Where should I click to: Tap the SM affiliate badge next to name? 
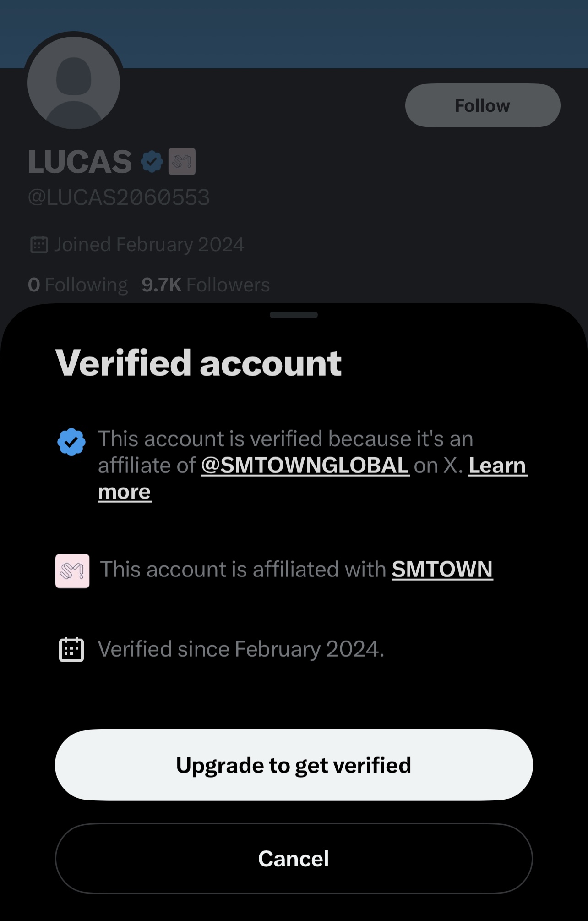tap(182, 162)
